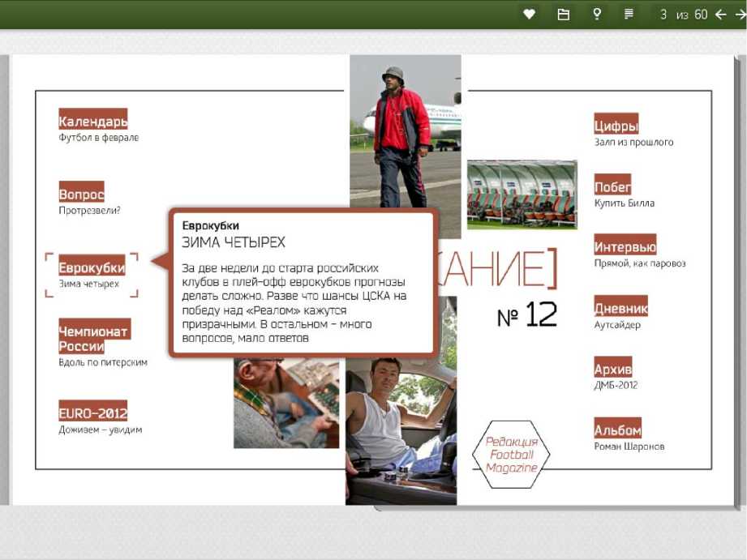Viewport: 747px width, 560px height.
Task: Open the Вопрос section
Action: 81,191
